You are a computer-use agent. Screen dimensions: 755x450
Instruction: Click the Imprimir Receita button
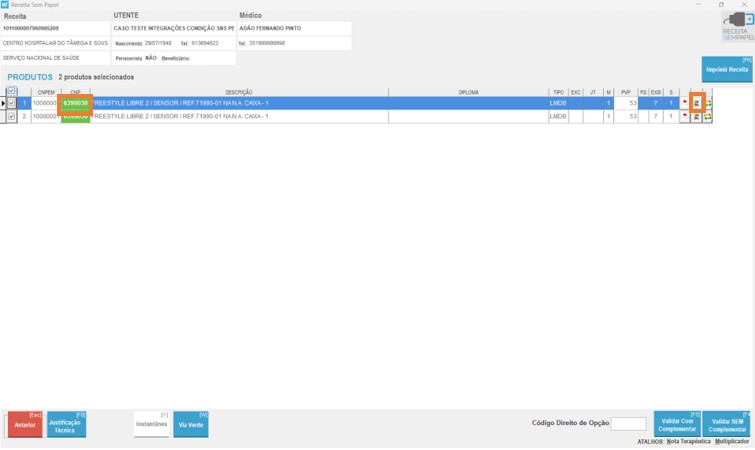pos(727,69)
